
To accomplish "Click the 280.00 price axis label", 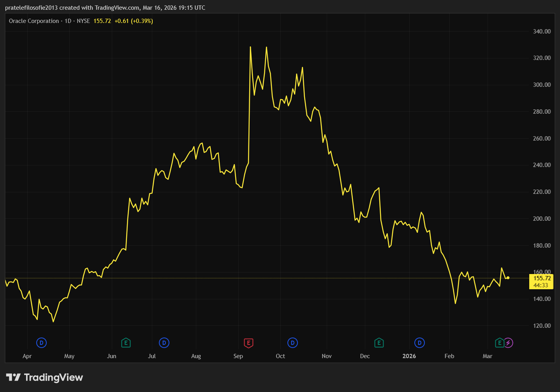I will [x=542, y=112].
